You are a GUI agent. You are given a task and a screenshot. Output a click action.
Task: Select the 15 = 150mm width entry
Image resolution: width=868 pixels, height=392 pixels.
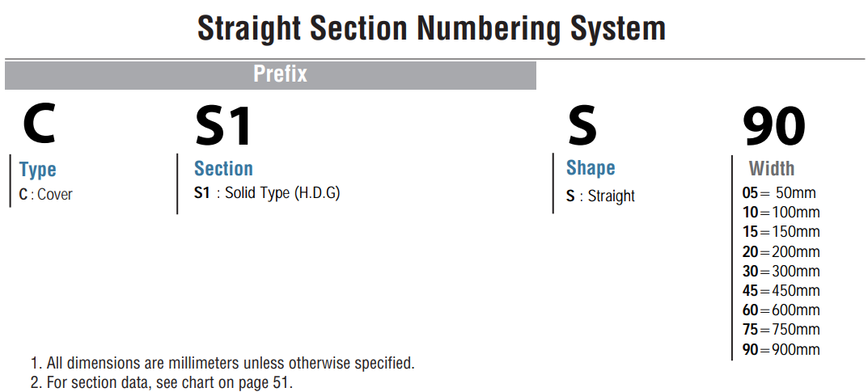[x=781, y=232]
